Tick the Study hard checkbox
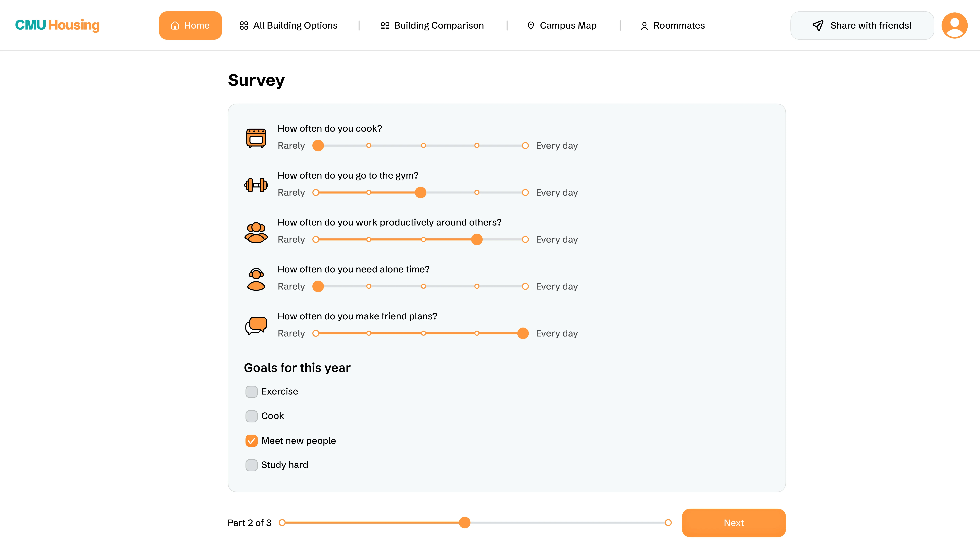Screen dimensions: 980x551 (x=251, y=465)
